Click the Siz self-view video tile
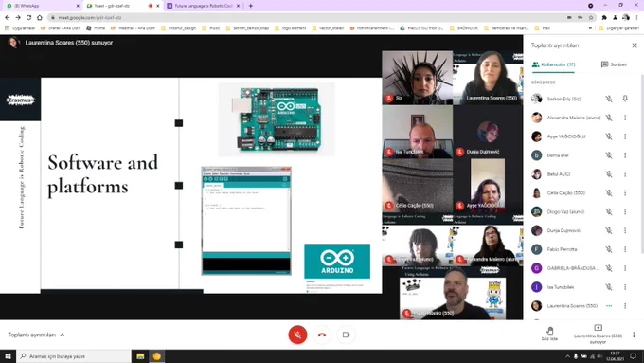 (x=418, y=78)
